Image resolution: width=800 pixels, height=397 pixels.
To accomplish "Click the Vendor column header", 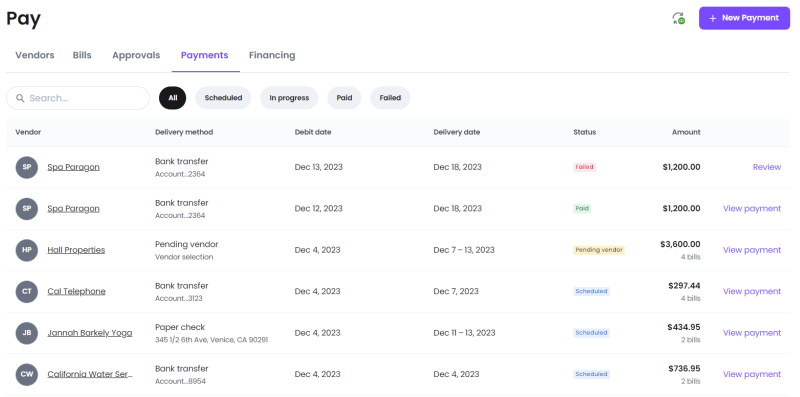I will 28,132.
